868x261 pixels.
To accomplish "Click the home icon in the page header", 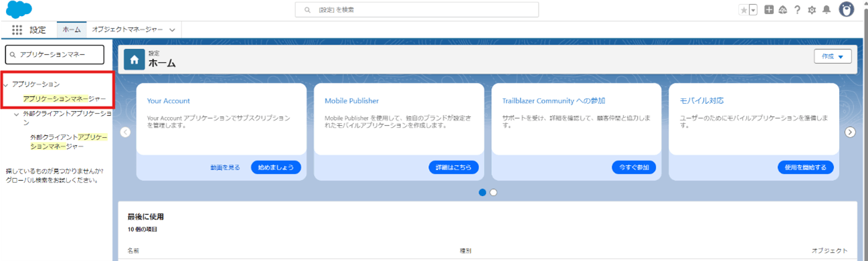I will click(135, 60).
